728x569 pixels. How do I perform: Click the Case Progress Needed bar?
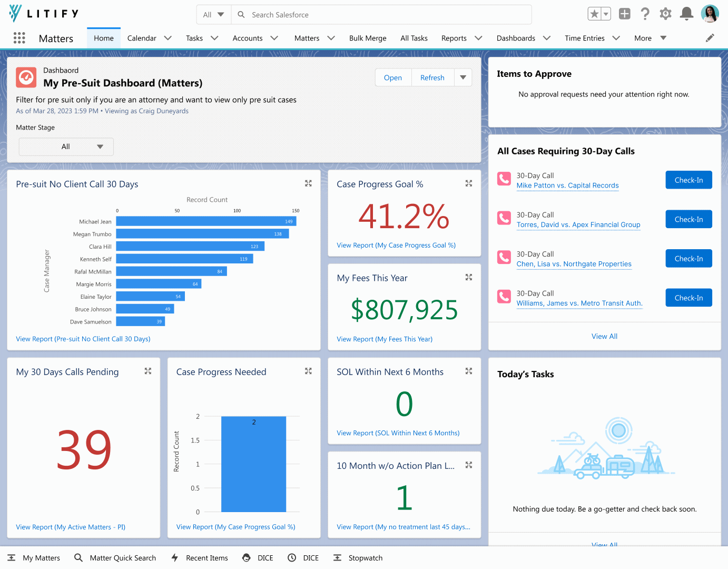click(x=253, y=464)
